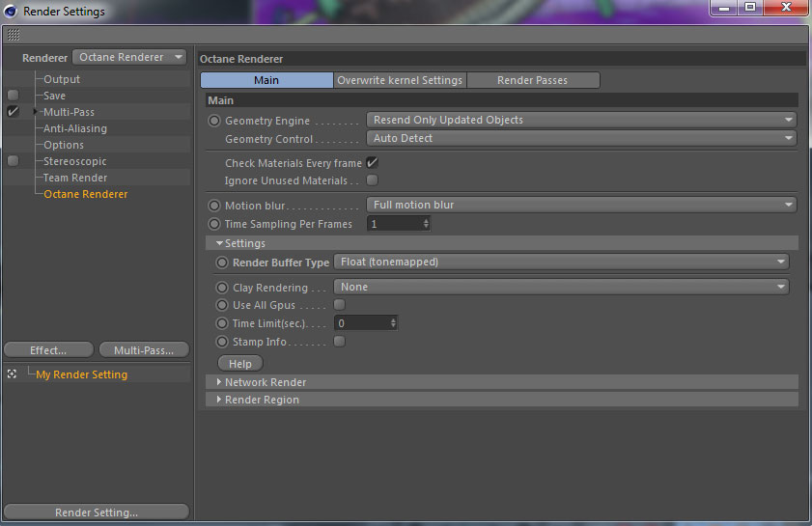Enable Ignore Unused Materials checkbox

(372, 180)
